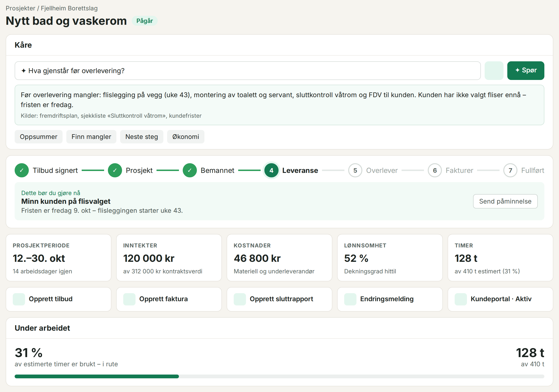Image resolution: width=559 pixels, height=392 pixels.
Task: Click the blank square button beside Spør
Action: pos(494,71)
